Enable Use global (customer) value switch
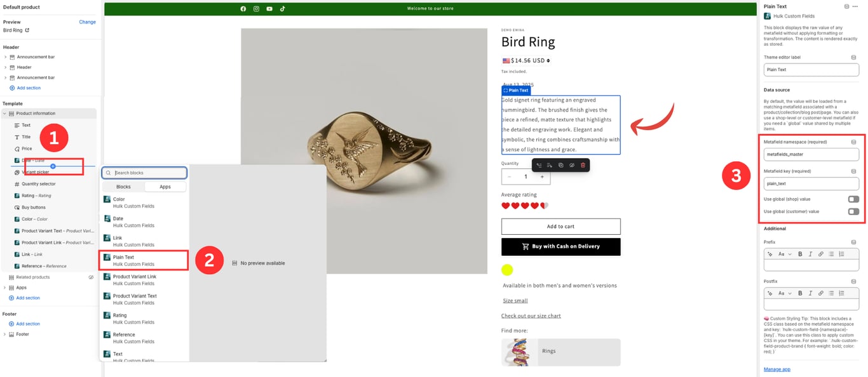Viewport: 868px width, 377px height. (x=853, y=211)
